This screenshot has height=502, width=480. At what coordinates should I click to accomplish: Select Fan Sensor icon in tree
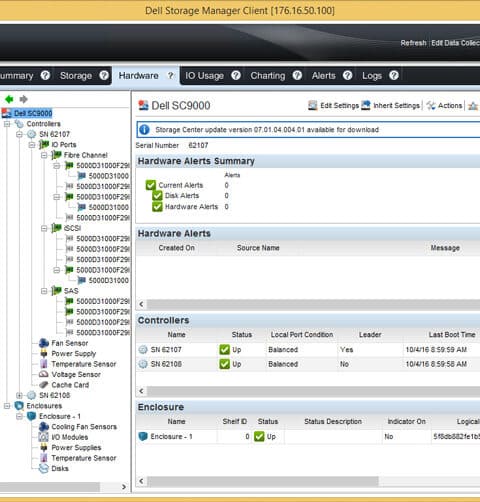click(x=44, y=343)
